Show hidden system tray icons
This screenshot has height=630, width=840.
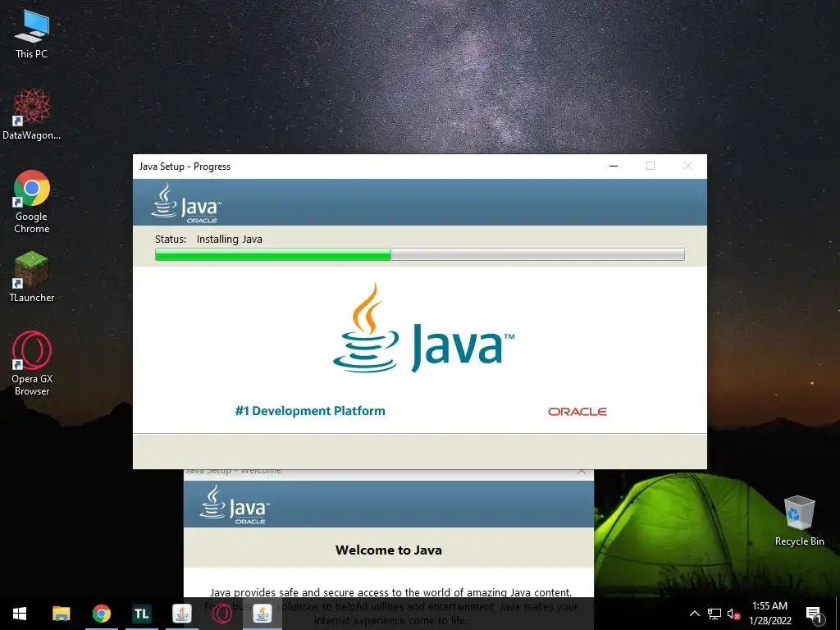tap(694, 614)
